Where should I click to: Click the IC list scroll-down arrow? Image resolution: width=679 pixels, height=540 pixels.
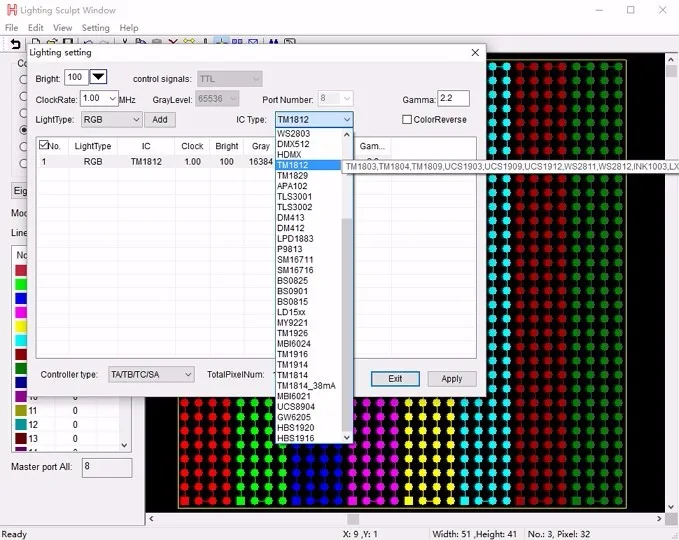[x=346, y=437]
